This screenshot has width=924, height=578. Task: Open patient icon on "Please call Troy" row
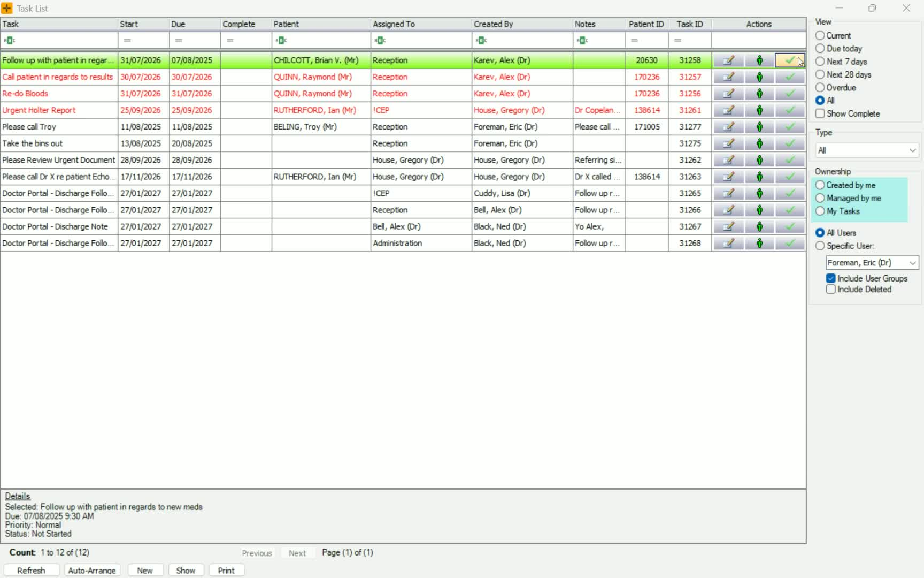tap(759, 127)
